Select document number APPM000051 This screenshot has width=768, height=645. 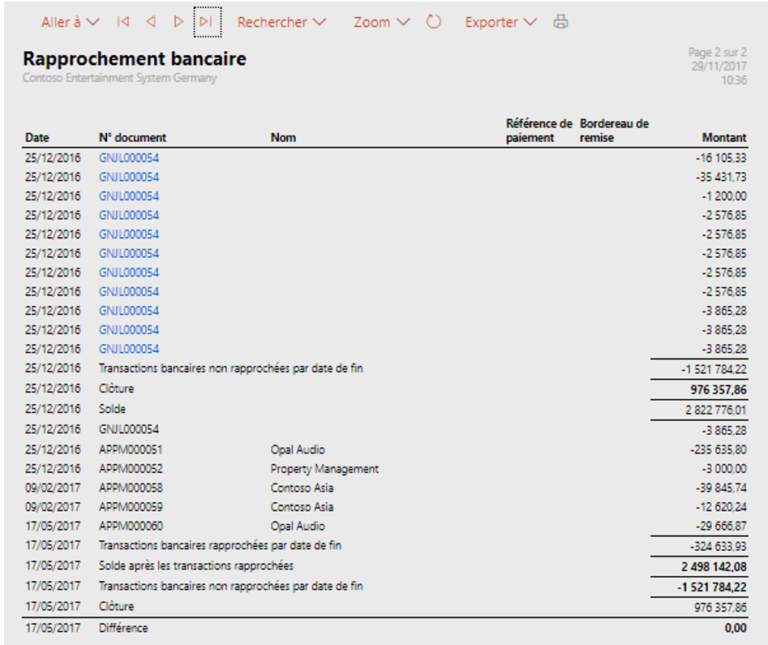tap(130, 450)
